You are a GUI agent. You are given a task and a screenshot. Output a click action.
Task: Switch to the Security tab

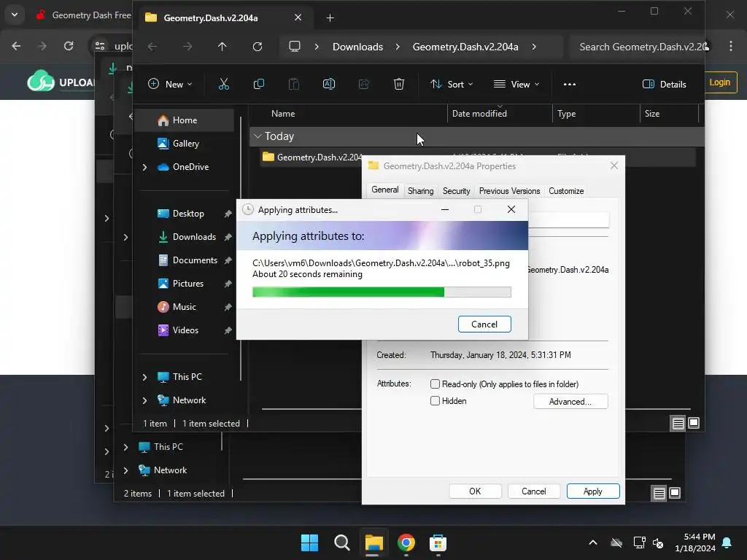[457, 191]
